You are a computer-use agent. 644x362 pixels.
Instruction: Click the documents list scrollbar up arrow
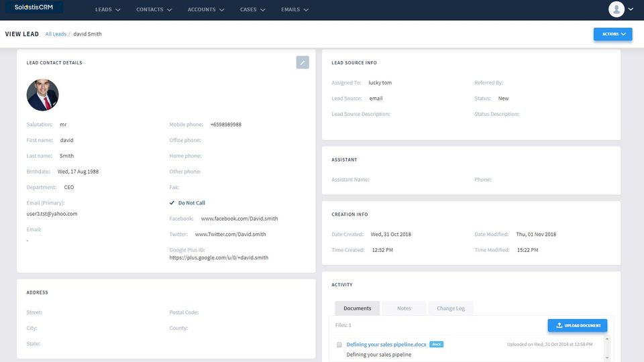pyautogui.click(x=607, y=339)
